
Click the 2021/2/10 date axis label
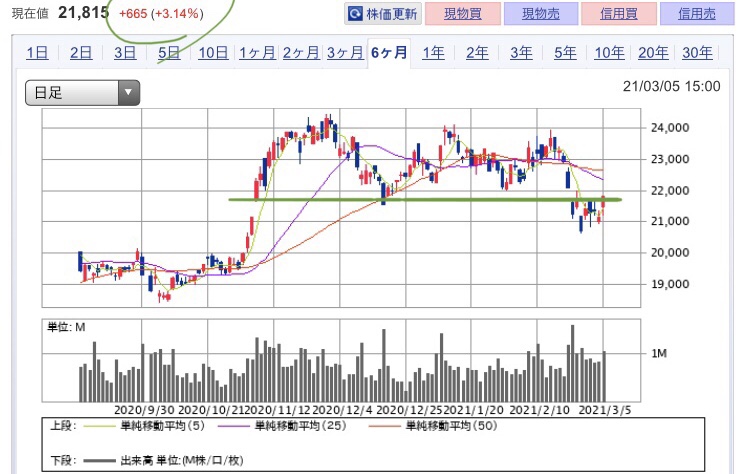pyautogui.click(x=539, y=410)
